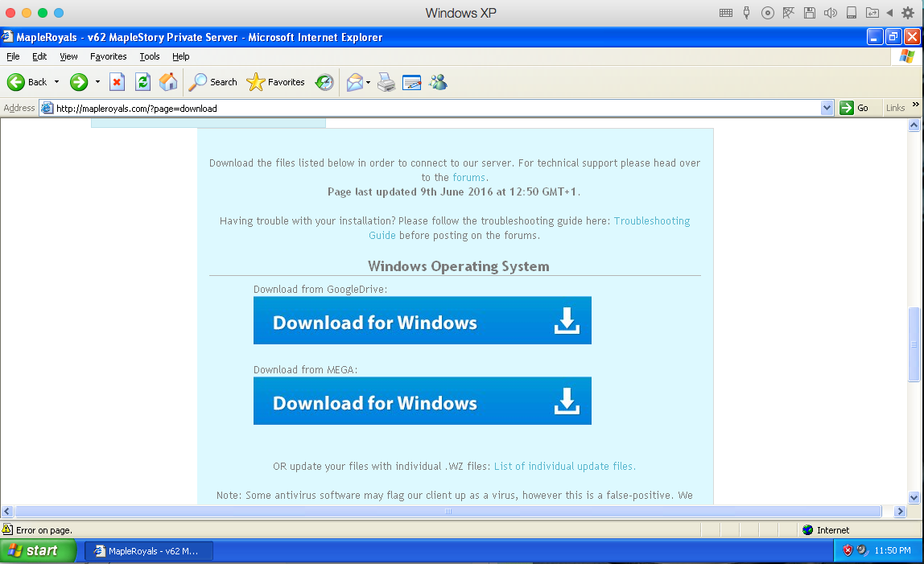
Task: Open the Favorites star toolbar button
Action: [275, 82]
